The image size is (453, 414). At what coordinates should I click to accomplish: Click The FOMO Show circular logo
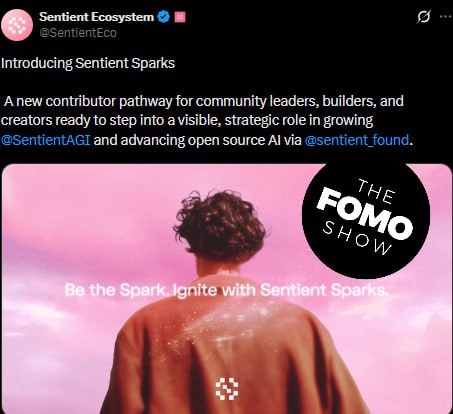(x=366, y=215)
